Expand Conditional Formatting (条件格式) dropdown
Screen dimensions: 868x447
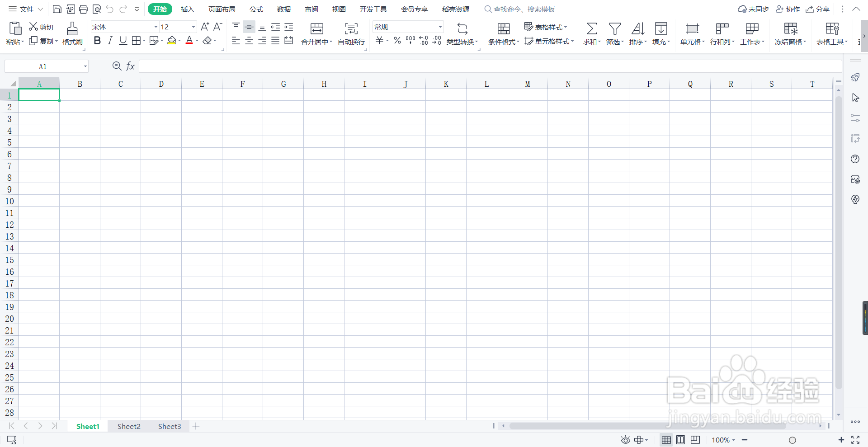coord(518,42)
